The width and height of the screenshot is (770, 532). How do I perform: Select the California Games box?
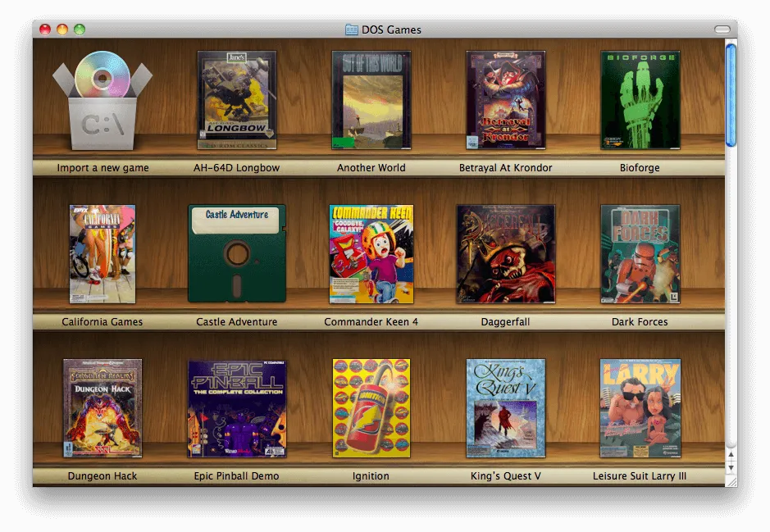pyautogui.click(x=102, y=253)
